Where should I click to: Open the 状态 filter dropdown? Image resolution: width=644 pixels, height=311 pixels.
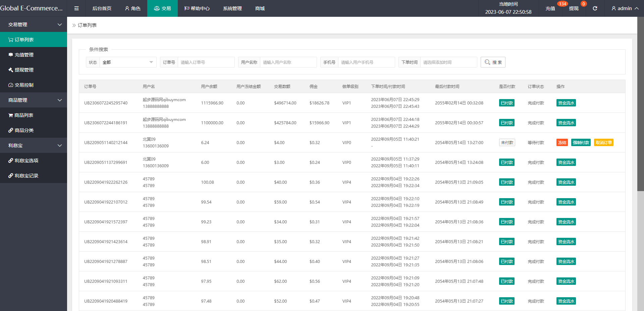127,62
